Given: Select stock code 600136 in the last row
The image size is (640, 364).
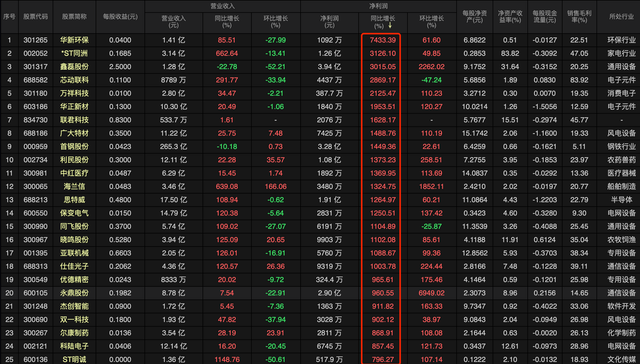Looking at the screenshot, I should (36, 360).
